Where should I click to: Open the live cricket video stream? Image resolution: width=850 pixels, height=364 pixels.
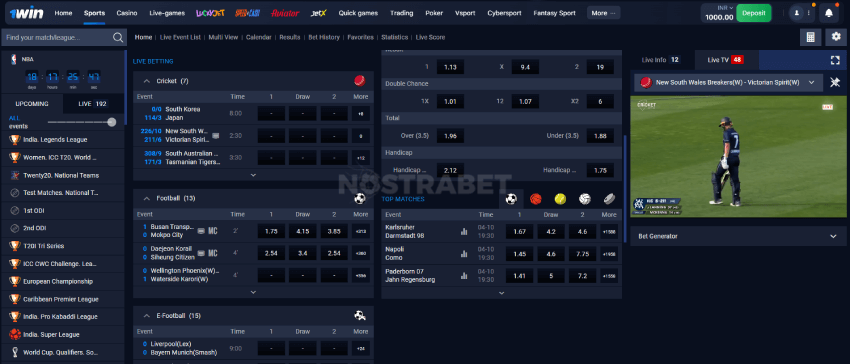coord(738,157)
